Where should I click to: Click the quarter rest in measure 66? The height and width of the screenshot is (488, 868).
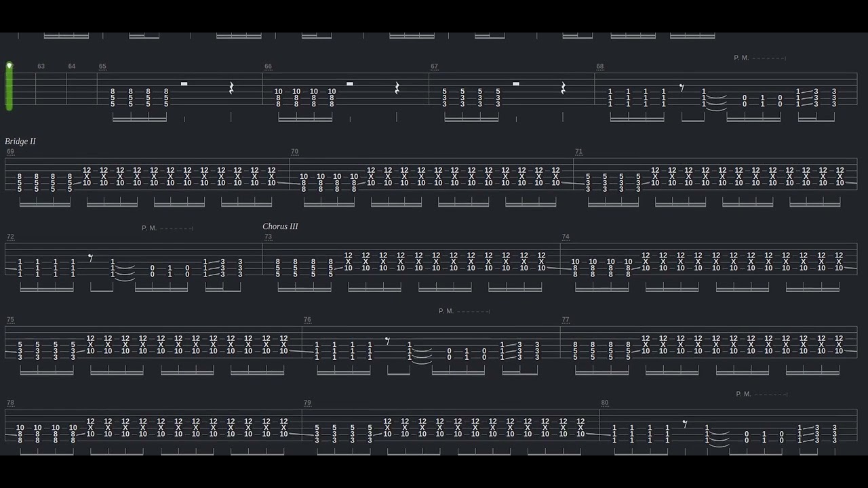(397, 88)
